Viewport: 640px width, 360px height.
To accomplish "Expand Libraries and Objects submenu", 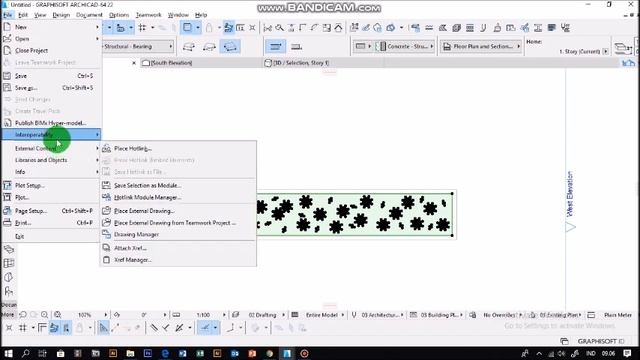I will pyautogui.click(x=51, y=160).
